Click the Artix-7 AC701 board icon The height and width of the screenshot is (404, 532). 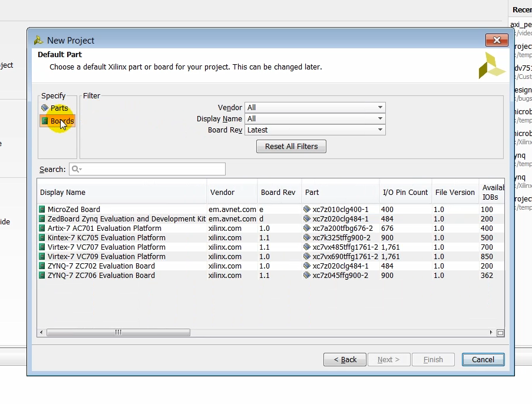42,229
